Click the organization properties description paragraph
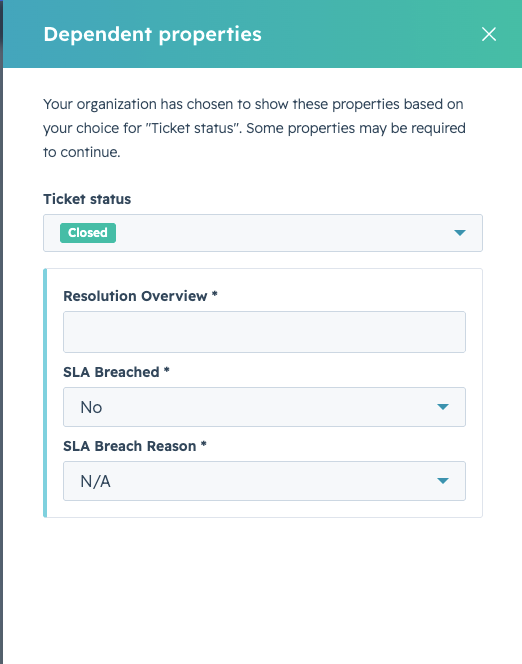 (254, 128)
